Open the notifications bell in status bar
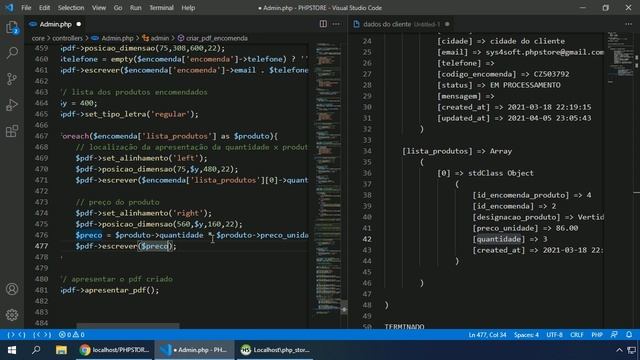The height and width of the screenshot is (360, 640). tap(629, 335)
